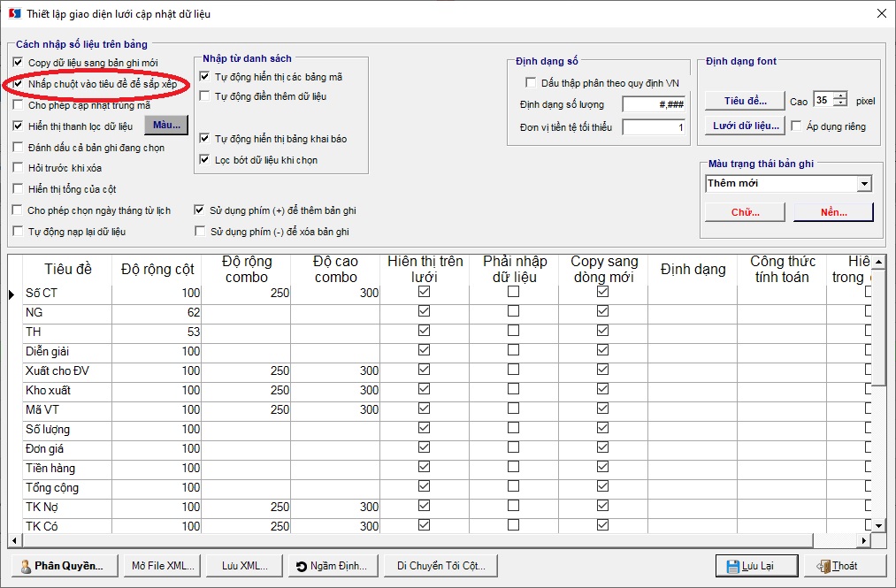Toggle Nhấp chuột vào tiêu đề để sắp xếp

(x=19, y=83)
